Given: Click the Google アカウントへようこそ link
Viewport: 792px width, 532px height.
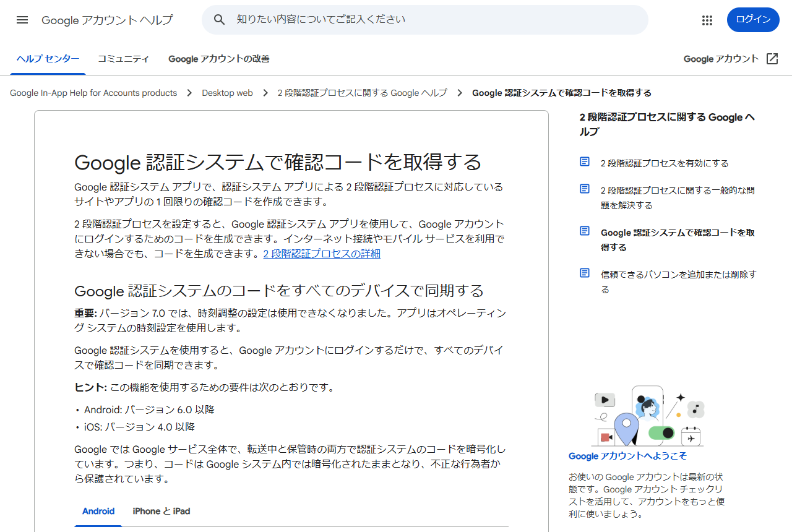Looking at the screenshot, I should (x=627, y=456).
